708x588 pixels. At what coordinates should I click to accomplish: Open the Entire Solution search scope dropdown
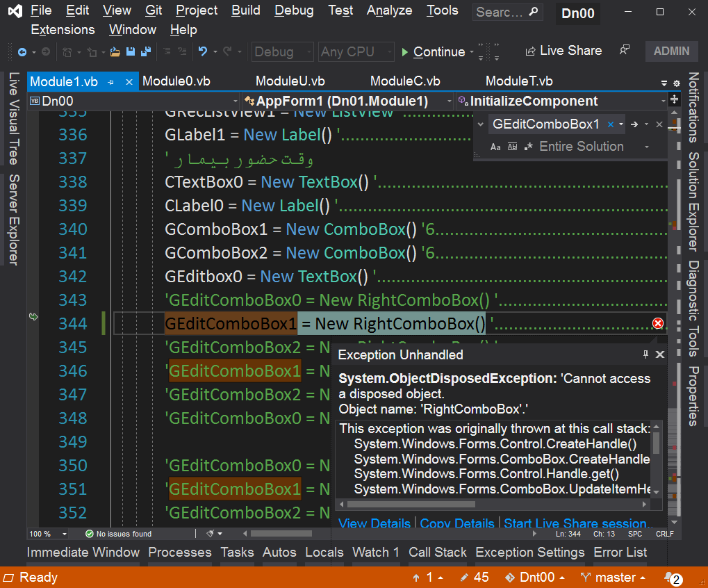coord(584,147)
